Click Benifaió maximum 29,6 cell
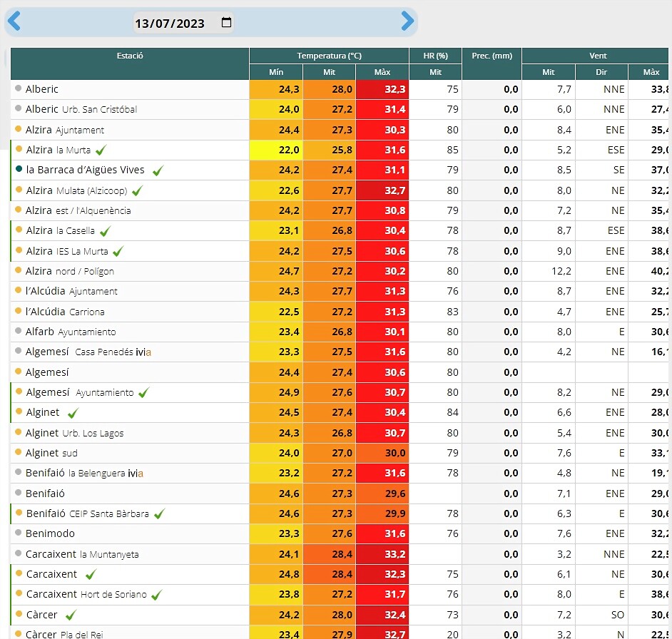The image size is (672, 639). (382, 494)
